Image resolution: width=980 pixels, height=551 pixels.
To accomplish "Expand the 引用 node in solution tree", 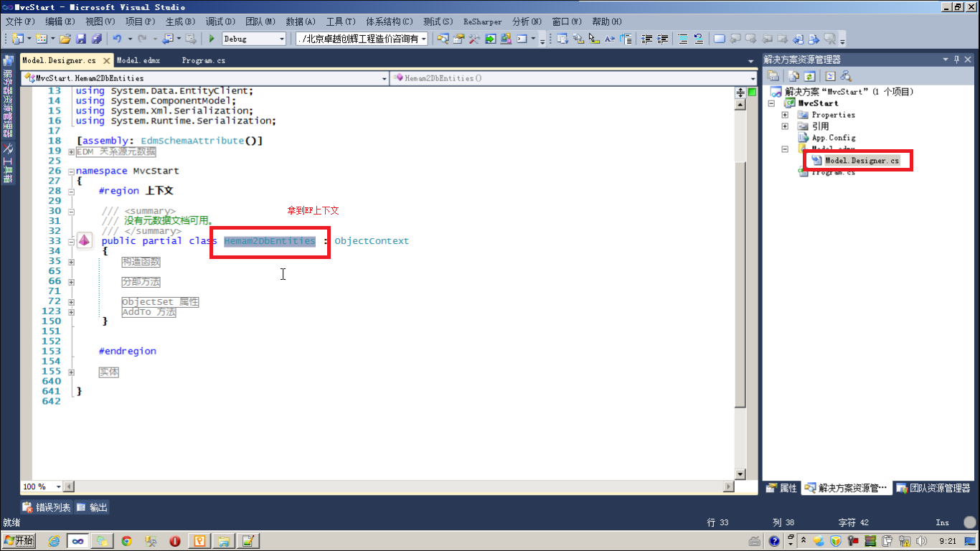I will click(785, 126).
